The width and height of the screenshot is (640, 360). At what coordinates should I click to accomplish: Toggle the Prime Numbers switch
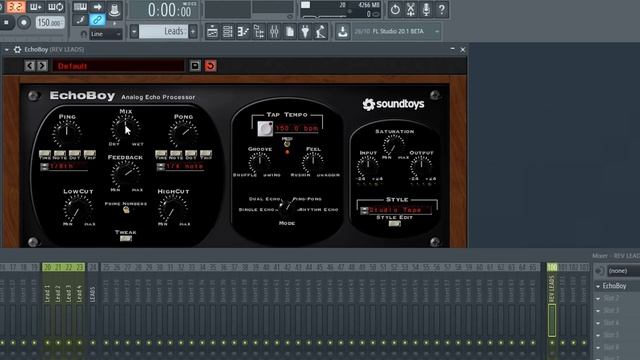126,210
